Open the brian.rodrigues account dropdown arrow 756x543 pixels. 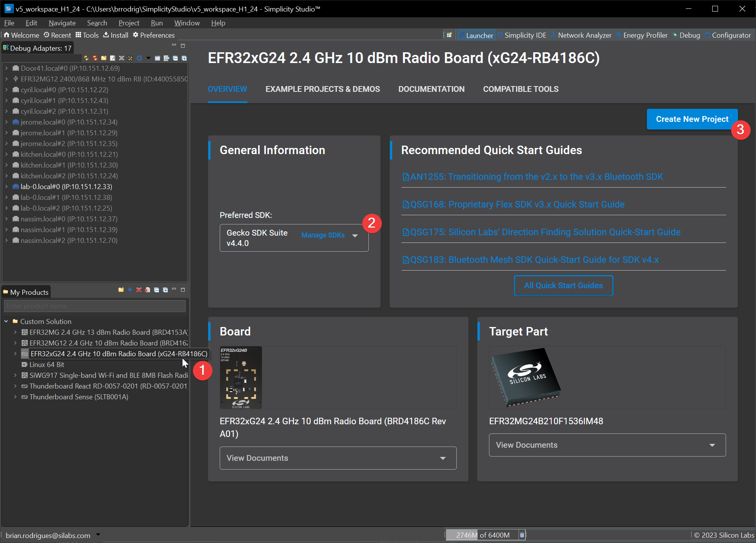98,535
